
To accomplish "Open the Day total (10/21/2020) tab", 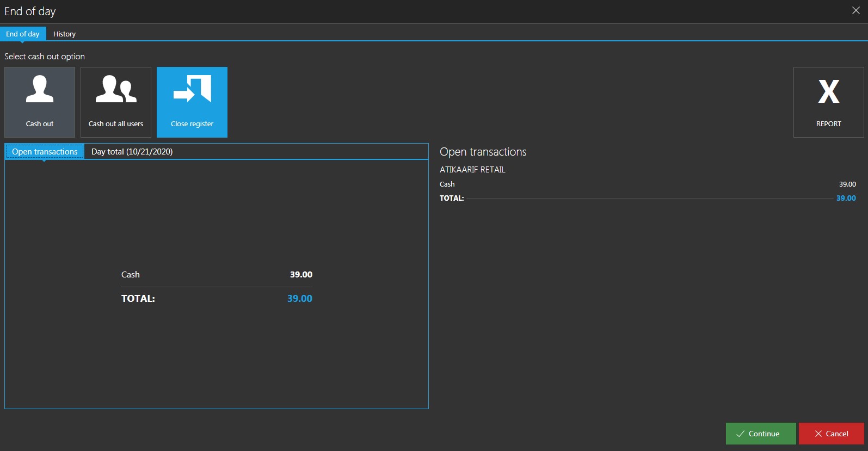I will pos(132,152).
